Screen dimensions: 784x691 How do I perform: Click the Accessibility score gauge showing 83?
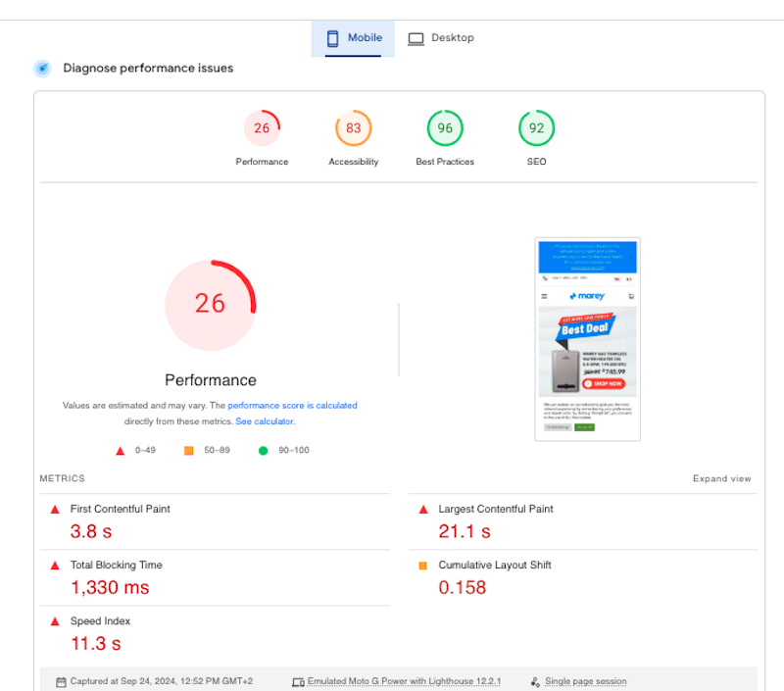pyautogui.click(x=353, y=127)
